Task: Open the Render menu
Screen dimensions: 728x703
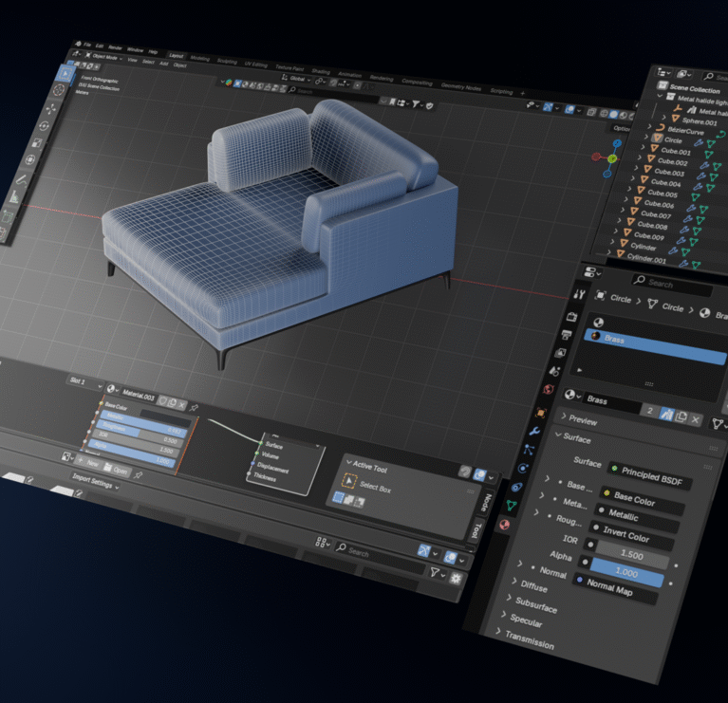Action: pos(114,46)
